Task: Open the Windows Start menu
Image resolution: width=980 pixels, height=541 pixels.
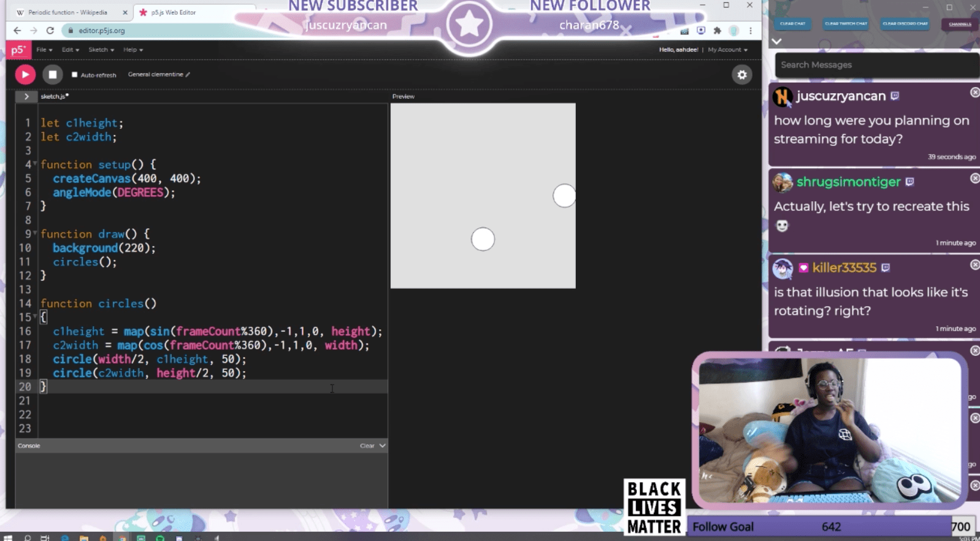Action: click(7, 537)
